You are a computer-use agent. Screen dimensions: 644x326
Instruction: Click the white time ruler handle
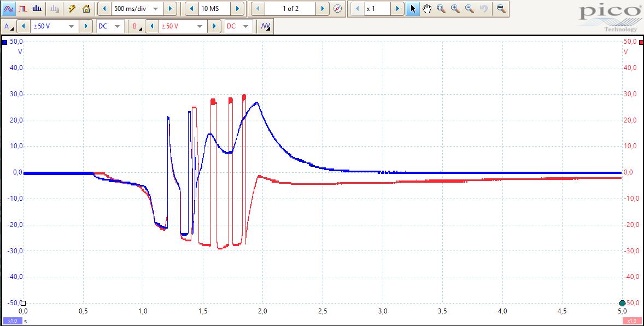click(x=24, y=304)
